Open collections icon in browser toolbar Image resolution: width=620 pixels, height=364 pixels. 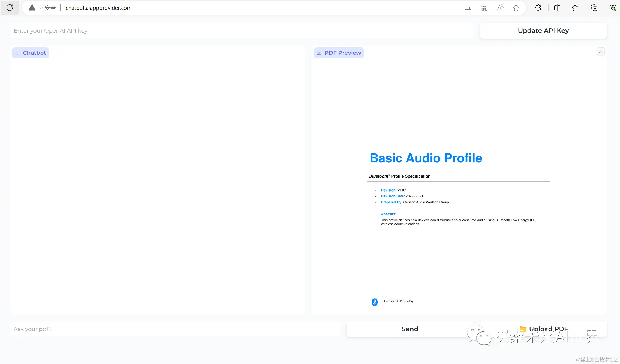[x=594, y=8]
